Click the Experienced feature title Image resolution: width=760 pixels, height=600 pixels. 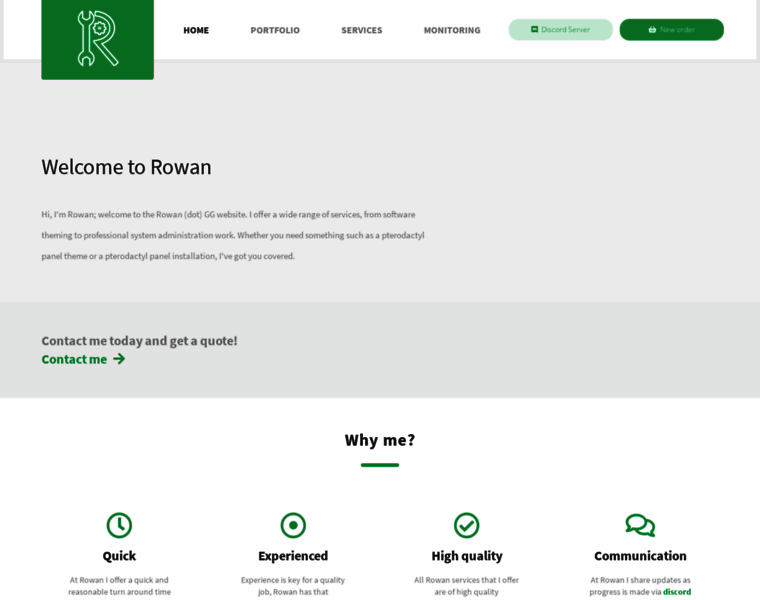(x=293, y=556)
